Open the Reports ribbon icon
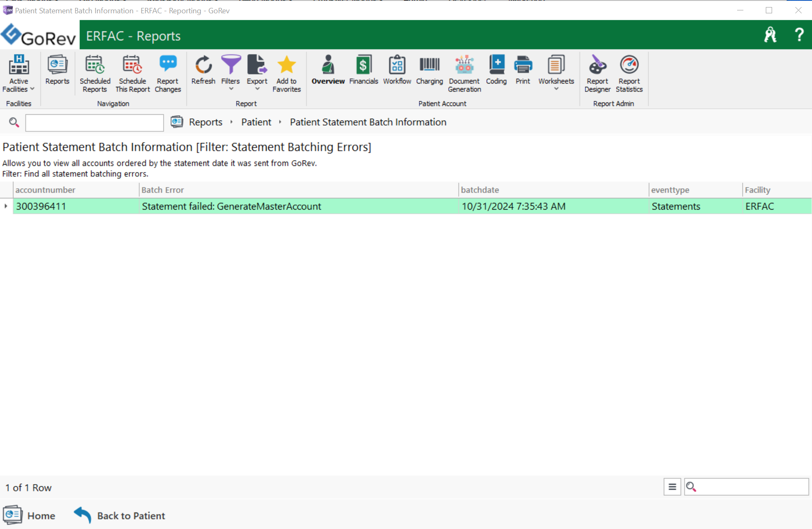Viewport: 812px width, 529px height. [x=57, y=70]
